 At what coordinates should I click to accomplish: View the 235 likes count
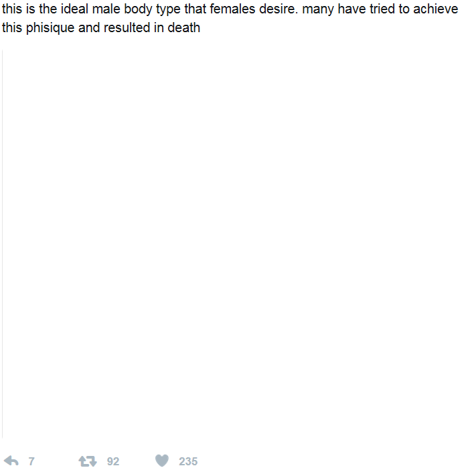[188, 461]
